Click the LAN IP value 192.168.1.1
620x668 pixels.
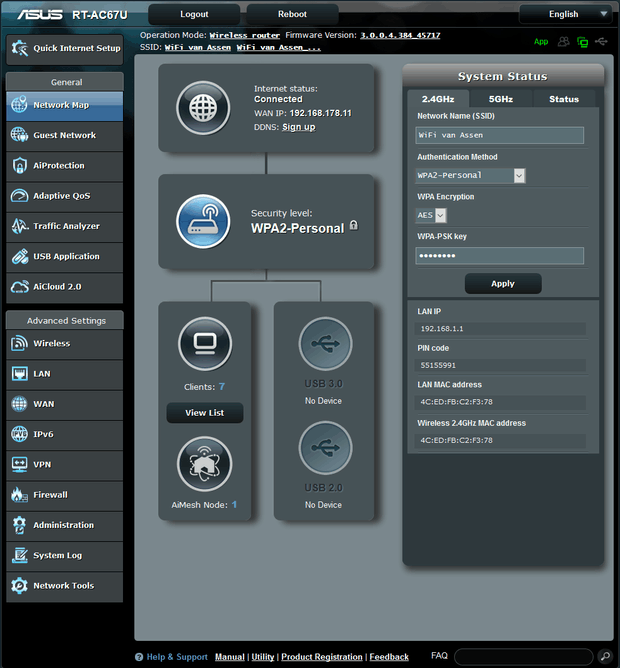click(x=442, y=328)
